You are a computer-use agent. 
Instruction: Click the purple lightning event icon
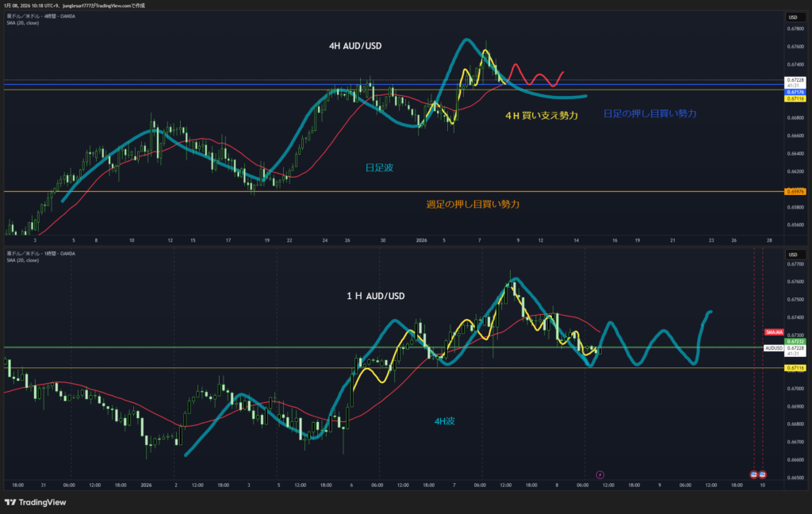pyautogui.click(x=599, y=474)
